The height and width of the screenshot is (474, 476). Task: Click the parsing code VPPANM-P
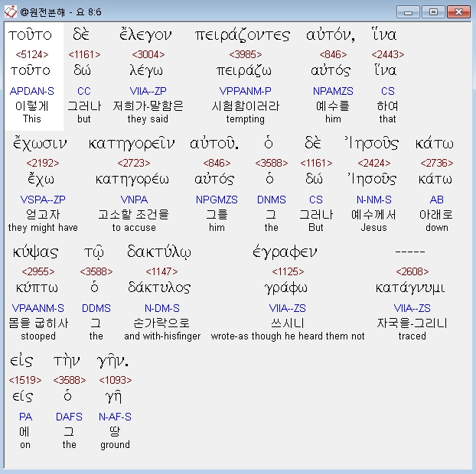(x=246, y=91)
